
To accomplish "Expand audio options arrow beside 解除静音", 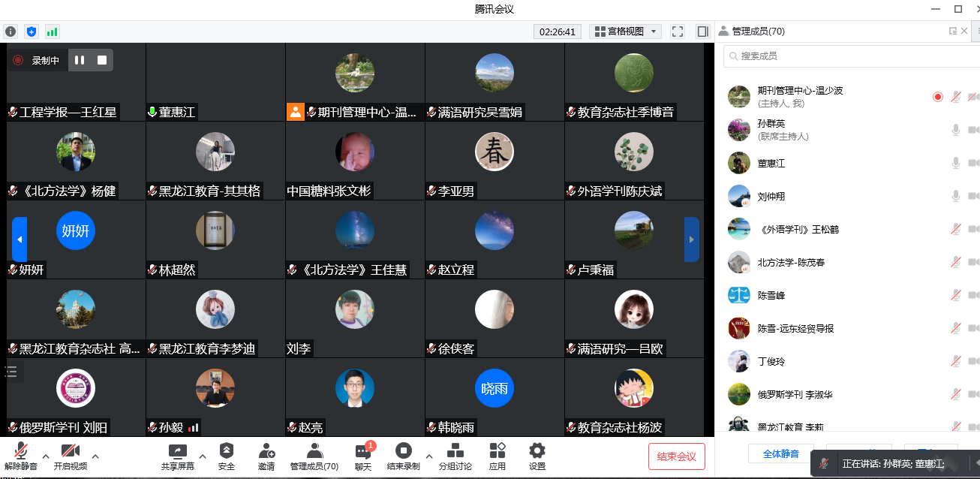I will [x=45, y=456].
